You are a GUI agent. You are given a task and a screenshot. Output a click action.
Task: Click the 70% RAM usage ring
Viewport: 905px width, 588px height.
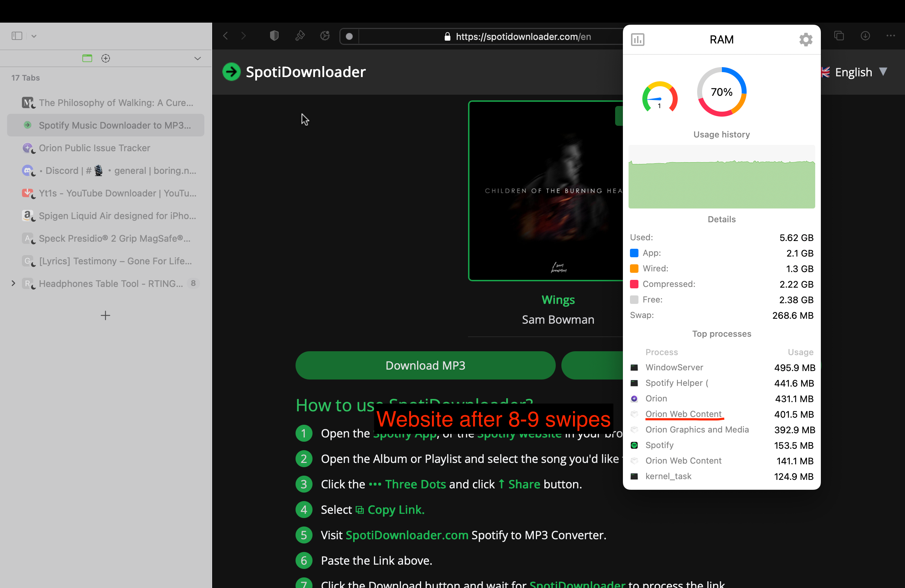(721, 92)
